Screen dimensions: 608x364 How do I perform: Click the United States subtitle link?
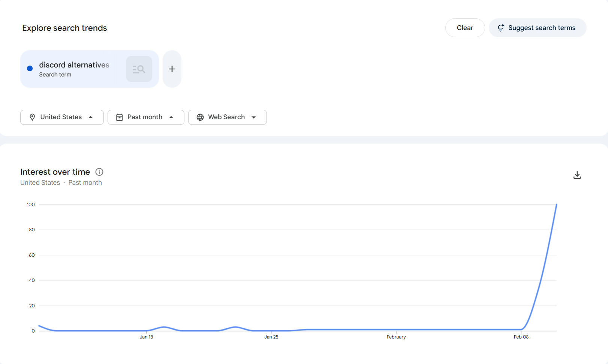pyautogui.click(x=40, y=183)
